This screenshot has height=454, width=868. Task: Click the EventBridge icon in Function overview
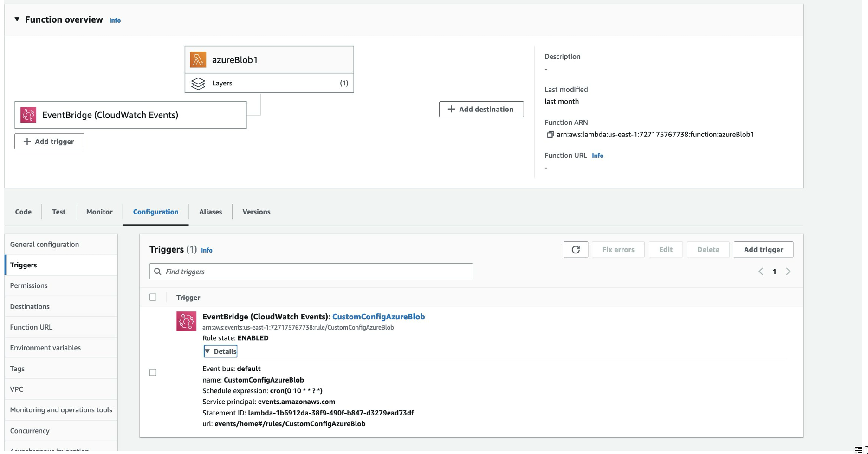28,114
